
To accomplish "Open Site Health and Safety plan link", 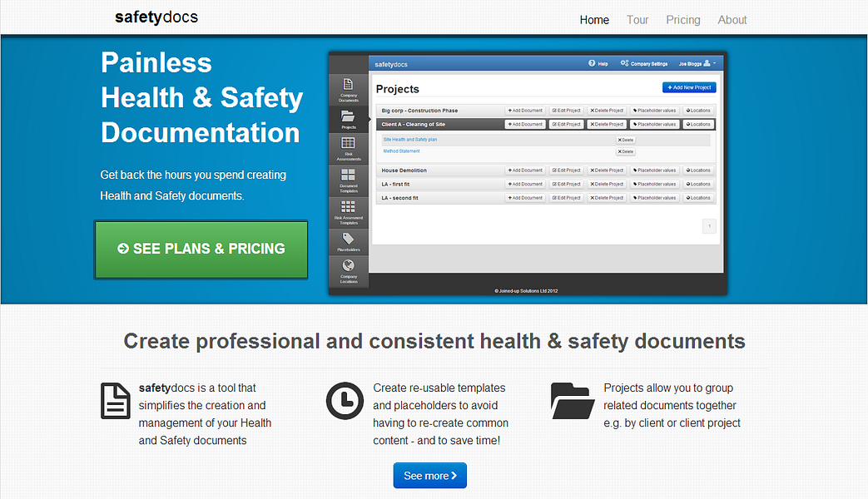I will point(410,140).
